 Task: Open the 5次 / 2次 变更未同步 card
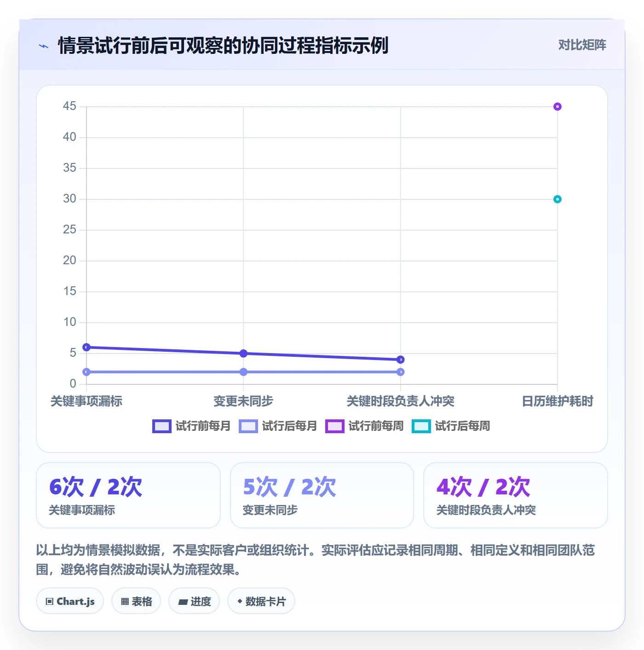coord(322,495)
